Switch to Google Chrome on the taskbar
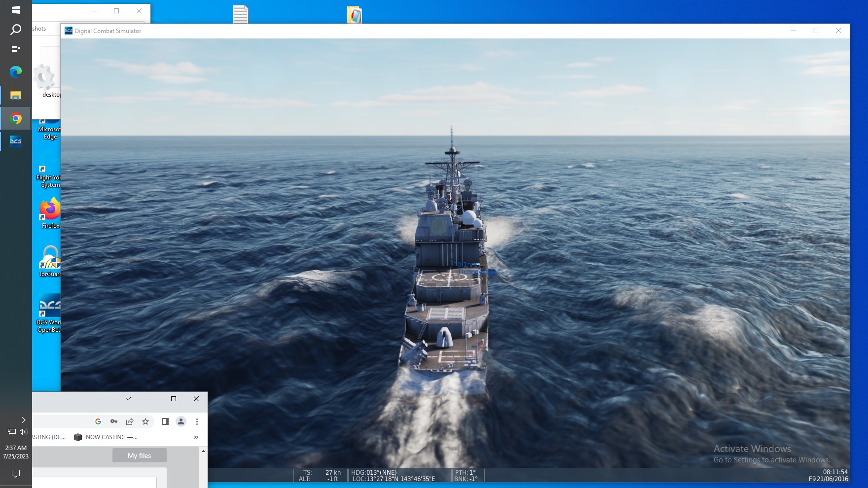Image resolution: width=868 pixels, height=488 pixels. click(16, 119)
